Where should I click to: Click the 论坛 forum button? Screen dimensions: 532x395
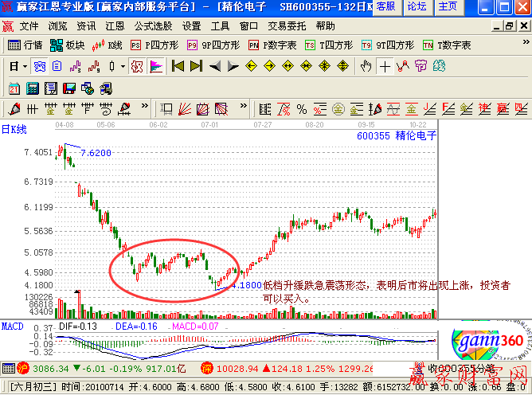pyautogui.click(x=417, y=7)
